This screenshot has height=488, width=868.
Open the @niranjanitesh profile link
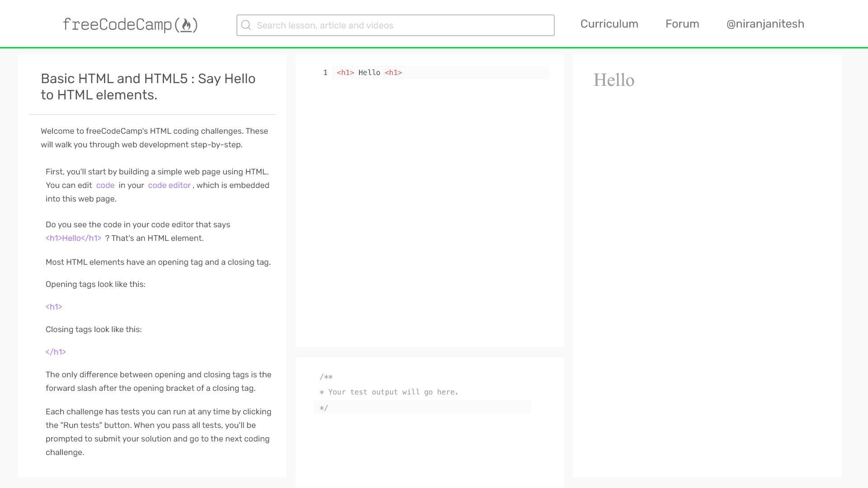(x=765, y=24)
